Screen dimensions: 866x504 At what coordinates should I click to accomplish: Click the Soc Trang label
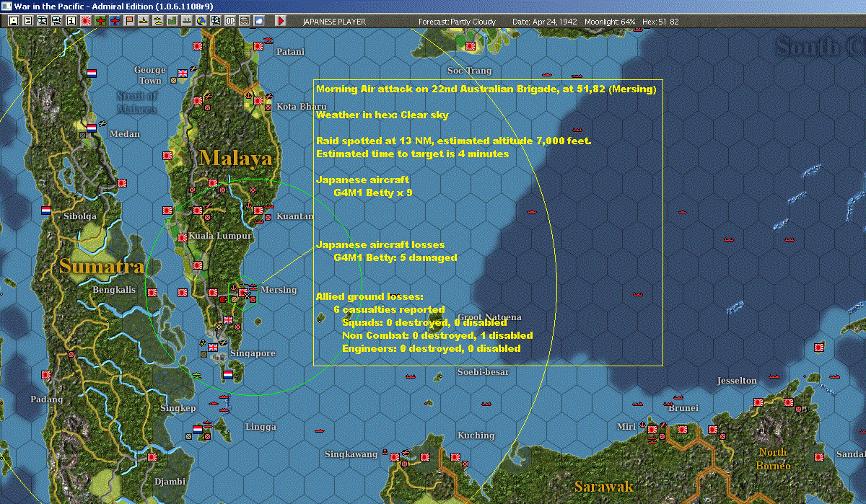[x=470, y=71]
